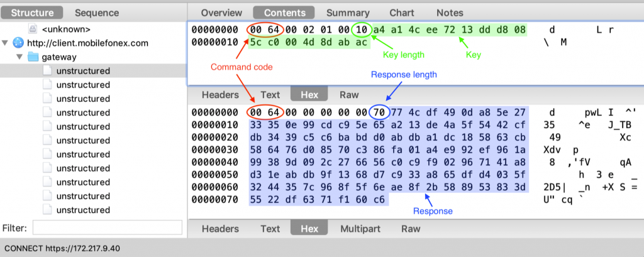Click the gateway folder icon
Image resolution: width=644 pixels, height=257 pixels.
click(33, 57)
